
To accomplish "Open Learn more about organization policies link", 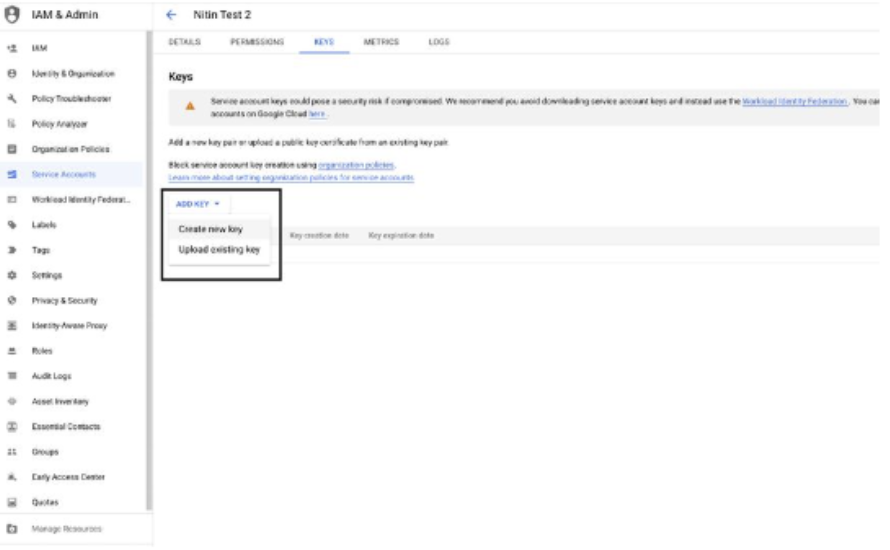I will pos(291,177).
